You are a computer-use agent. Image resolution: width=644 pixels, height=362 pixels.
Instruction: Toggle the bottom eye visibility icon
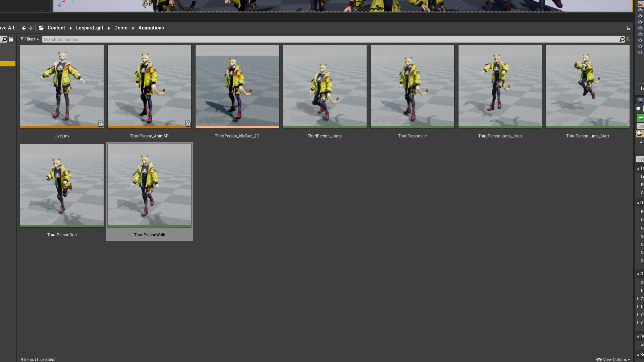[640, 52]
